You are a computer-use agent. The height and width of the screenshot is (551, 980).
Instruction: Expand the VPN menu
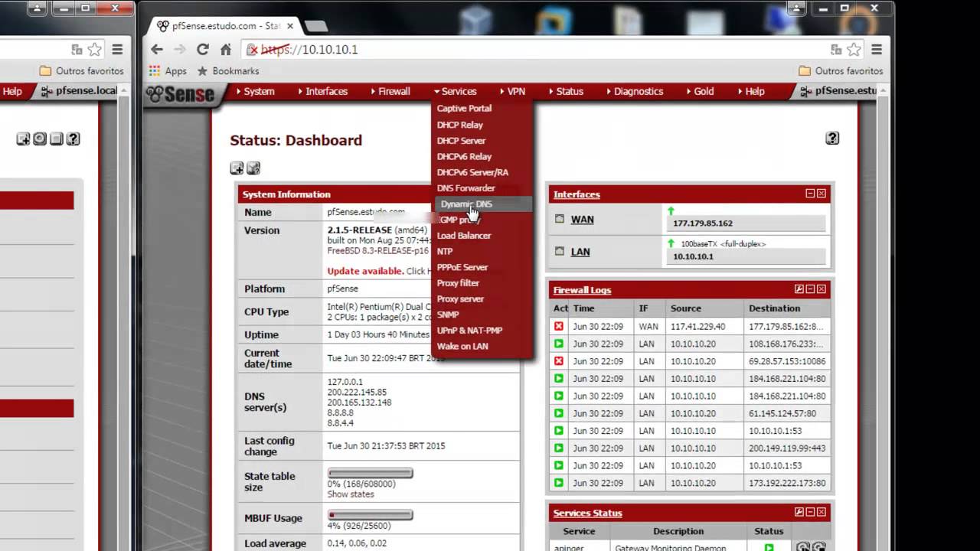coord(512,91)
